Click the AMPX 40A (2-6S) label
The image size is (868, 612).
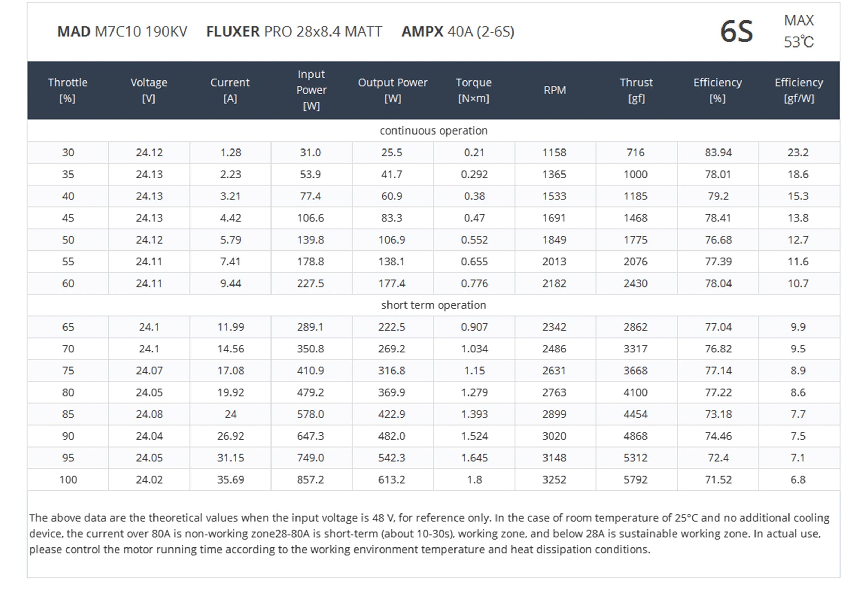coord(458,32)
